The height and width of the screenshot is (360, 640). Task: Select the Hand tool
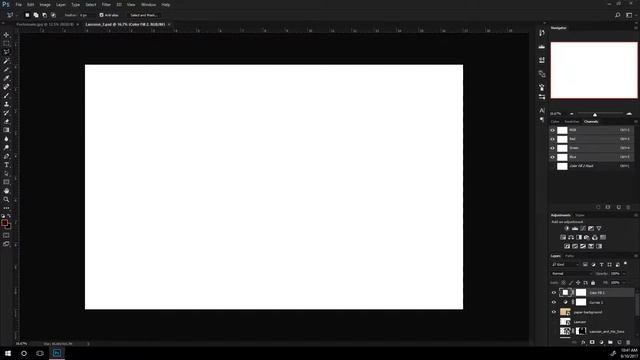[x=6, y=191]
